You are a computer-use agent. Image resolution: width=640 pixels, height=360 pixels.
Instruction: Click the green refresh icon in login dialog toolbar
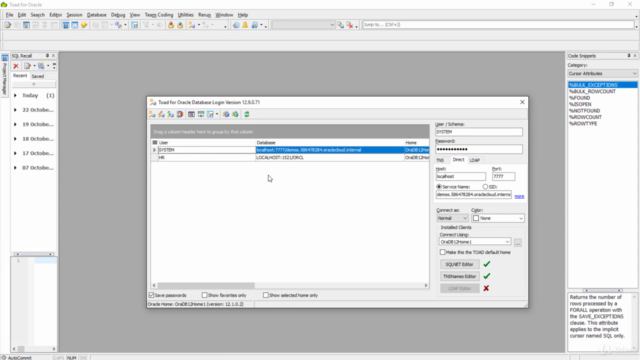[x=247, y=114]
